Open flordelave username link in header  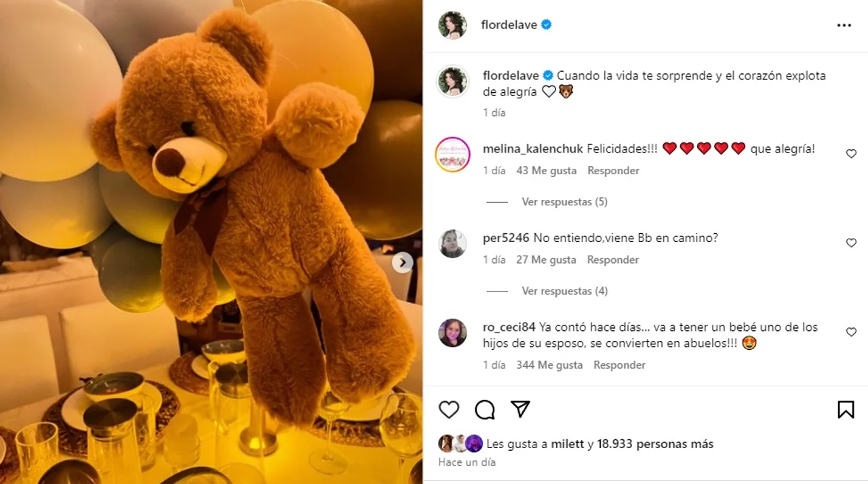click(509, 25)
